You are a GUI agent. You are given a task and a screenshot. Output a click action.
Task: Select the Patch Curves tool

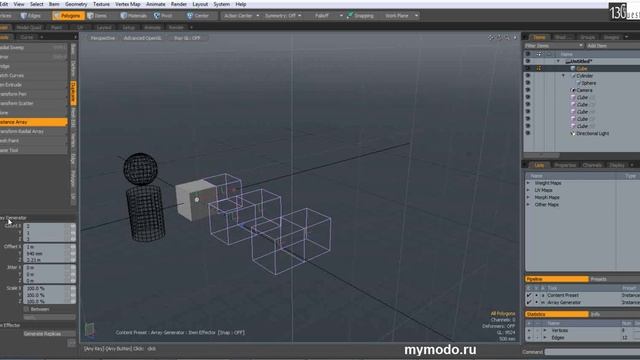tap(33, 76)
